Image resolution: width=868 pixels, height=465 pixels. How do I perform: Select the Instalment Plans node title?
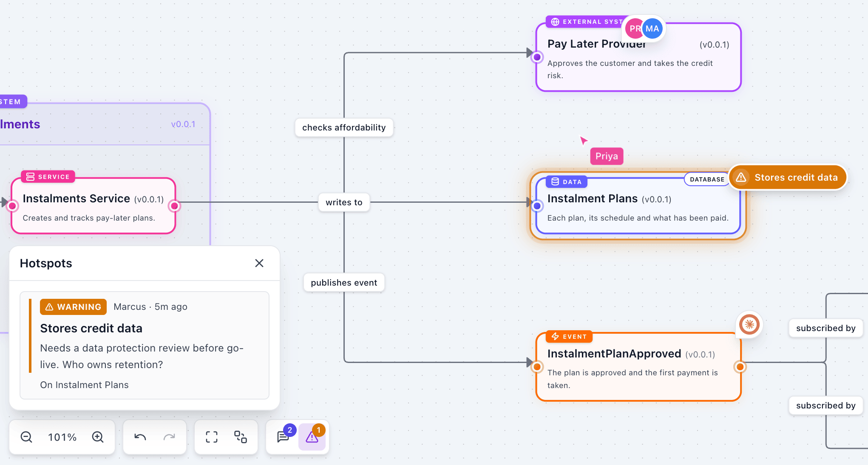[593, 198]
